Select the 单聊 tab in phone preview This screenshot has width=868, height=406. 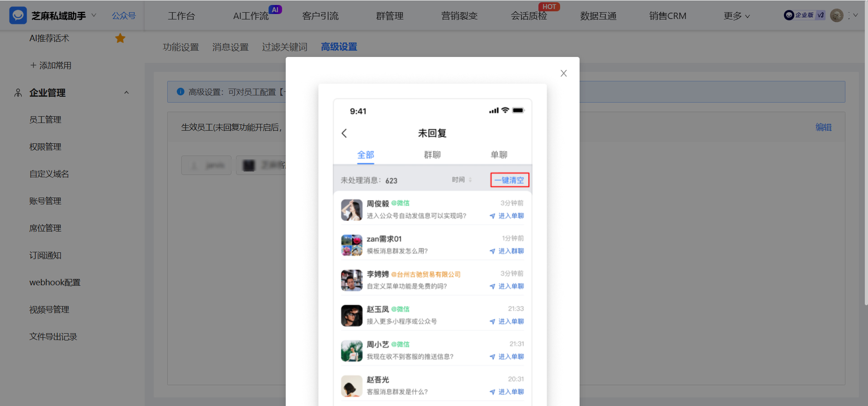(499, 155)
